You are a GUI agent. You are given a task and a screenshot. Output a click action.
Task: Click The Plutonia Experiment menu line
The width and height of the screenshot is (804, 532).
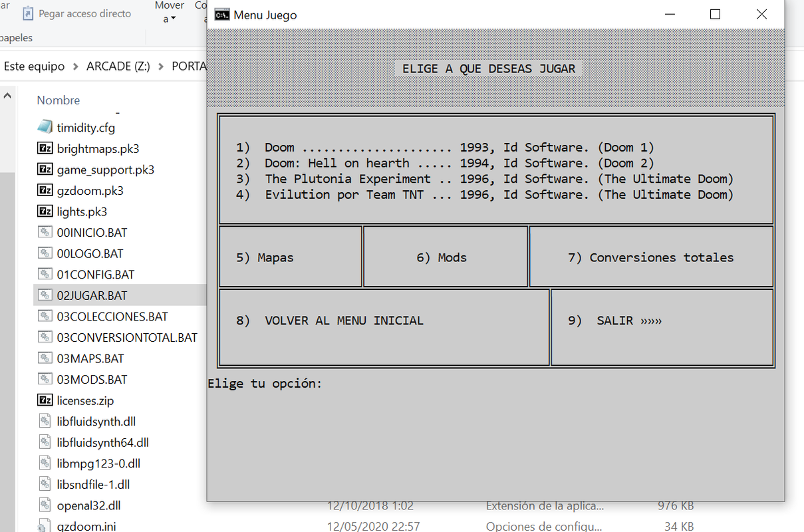click(485, 179)
